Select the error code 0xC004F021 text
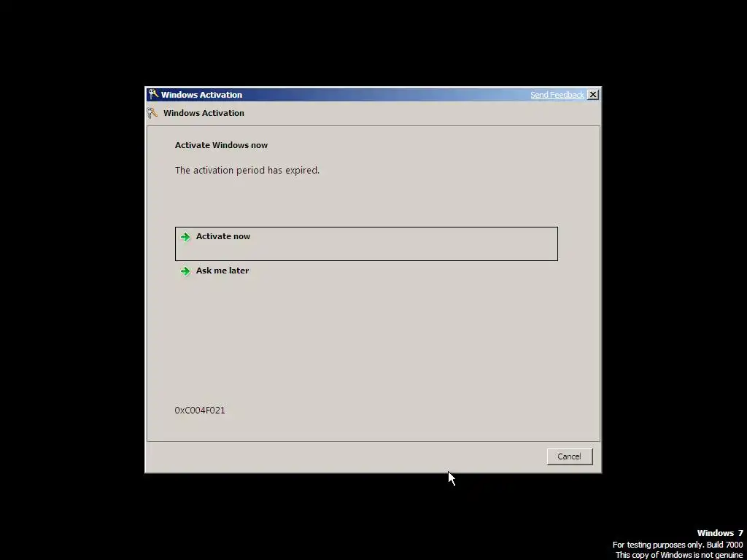The width and height of the screenshot is (747, 560). pyautogui.click(x=200, y=410)
